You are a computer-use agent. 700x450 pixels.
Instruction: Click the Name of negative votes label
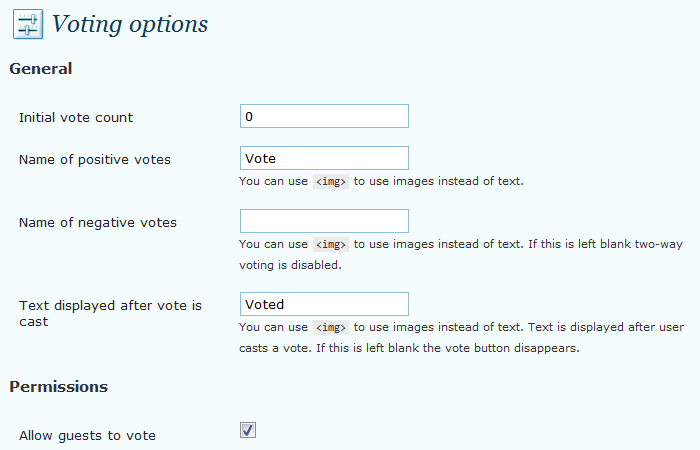click(x=98, y=222)
